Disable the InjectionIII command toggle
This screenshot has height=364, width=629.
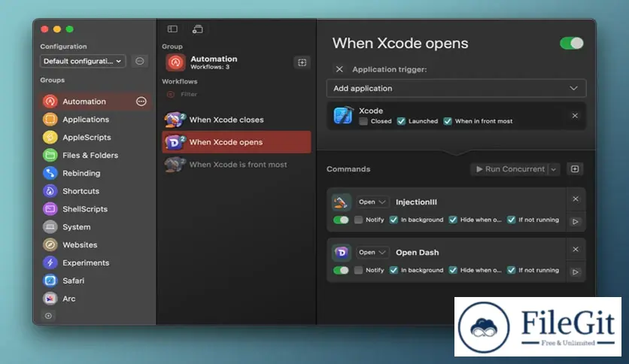(341, 220)
